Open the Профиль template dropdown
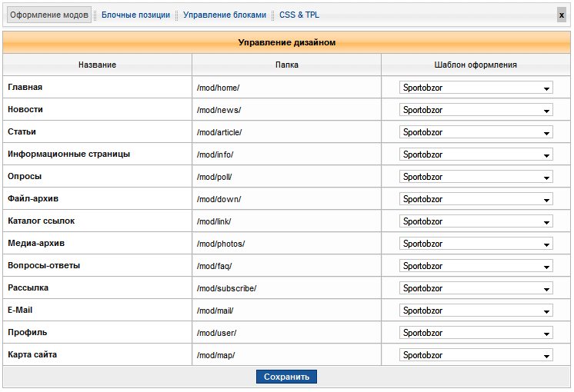 tap(476, 333)
